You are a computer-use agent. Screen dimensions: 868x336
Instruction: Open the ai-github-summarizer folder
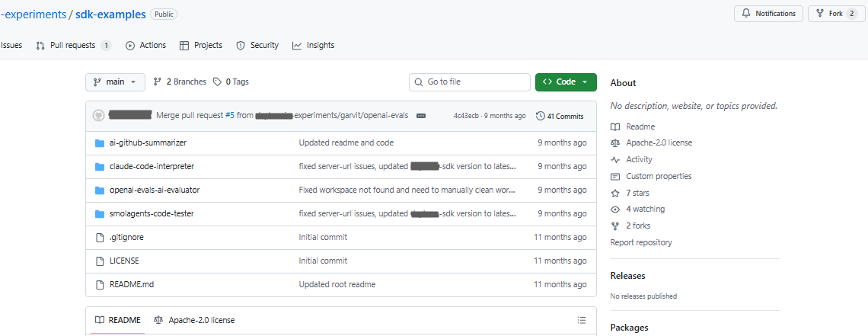click(x=148, y=142)
